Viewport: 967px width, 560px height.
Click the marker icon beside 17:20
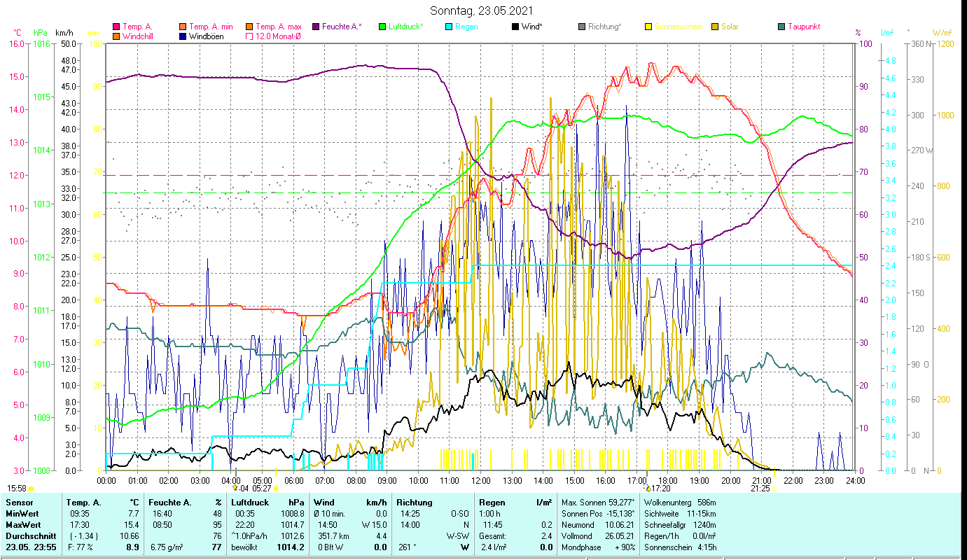[648, 489]
